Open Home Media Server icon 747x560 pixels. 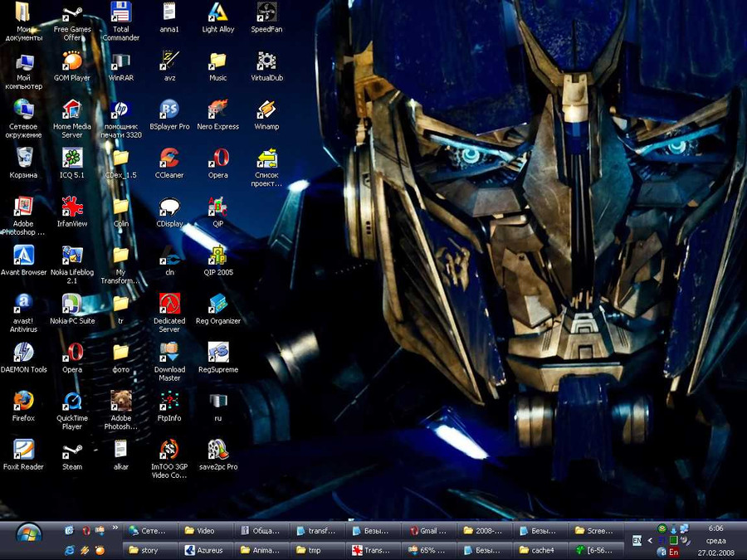[x=72, y=119]
